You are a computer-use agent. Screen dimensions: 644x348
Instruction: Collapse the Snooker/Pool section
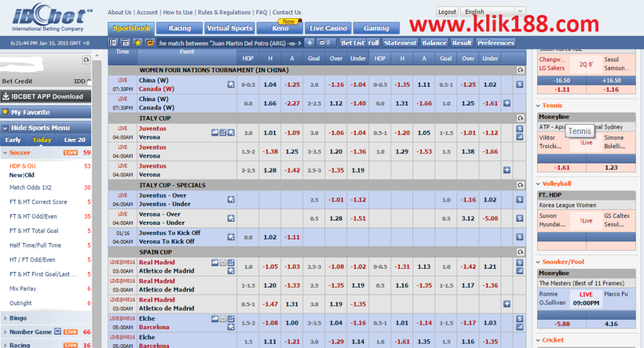[x=538, y=262]
